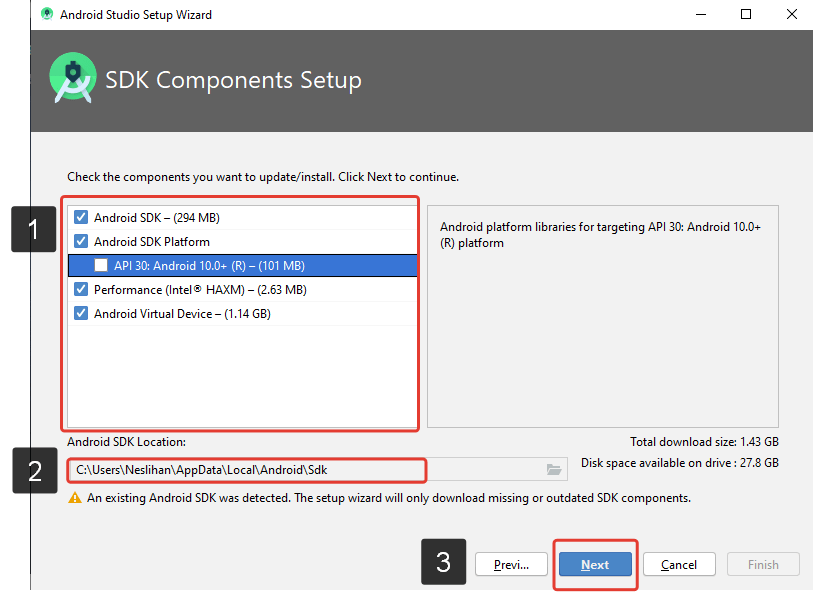Select the Android Virtual Device row label
Screen dimensions: 813x592
point(182,314)
